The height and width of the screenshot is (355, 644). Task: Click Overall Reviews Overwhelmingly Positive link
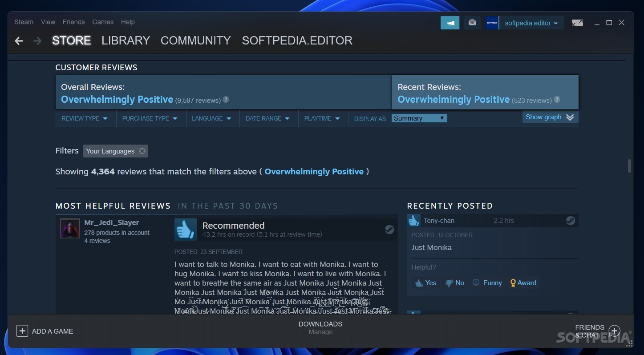click(117, 100)
